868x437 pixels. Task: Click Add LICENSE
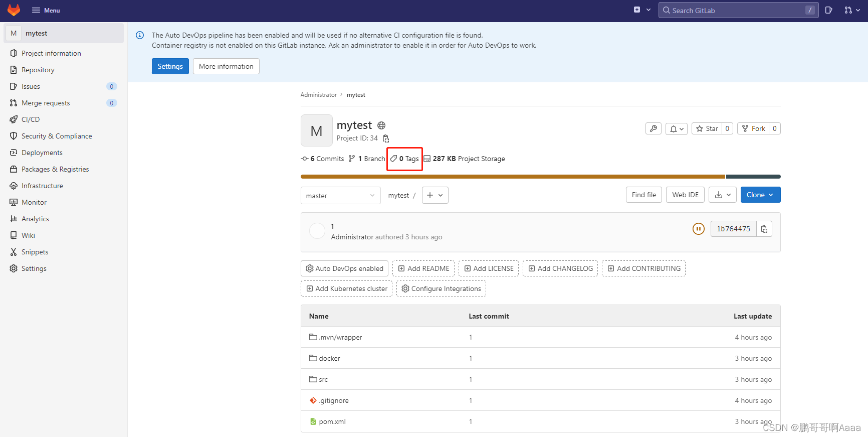pos(489,268)
